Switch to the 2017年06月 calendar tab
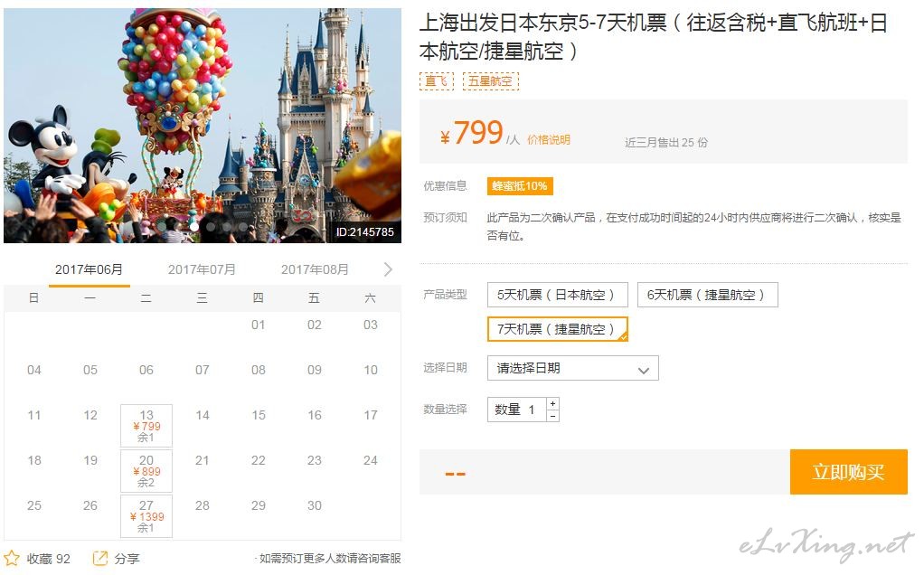 [89, 269]
